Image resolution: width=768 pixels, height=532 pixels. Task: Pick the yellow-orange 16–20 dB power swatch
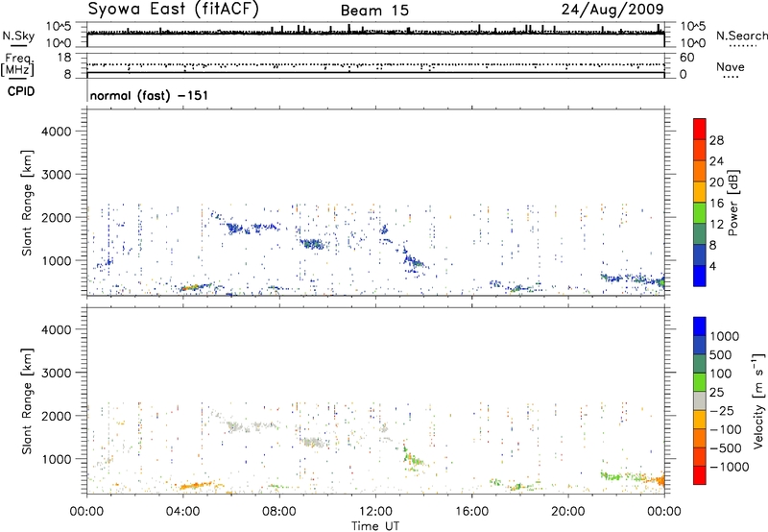(700, 192)
